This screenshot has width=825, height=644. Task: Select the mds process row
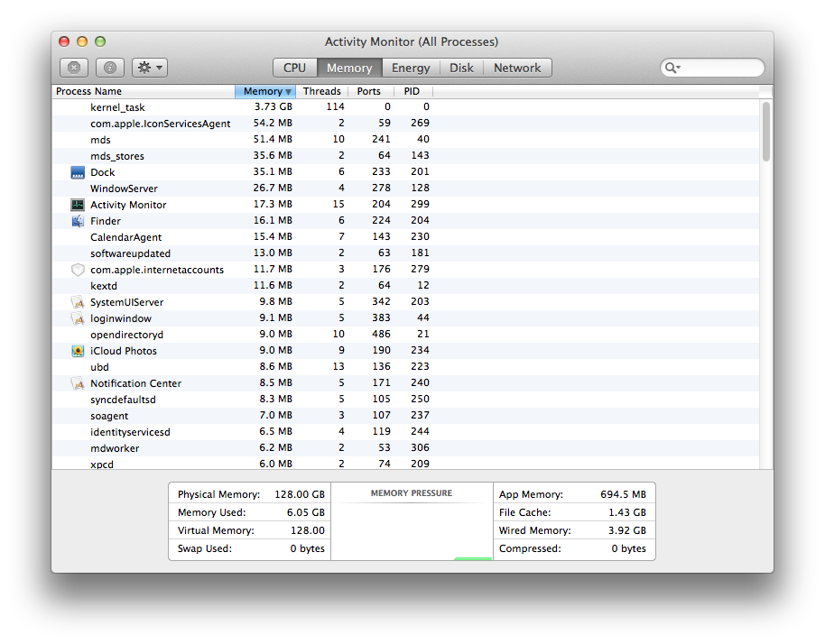(405, 140)
